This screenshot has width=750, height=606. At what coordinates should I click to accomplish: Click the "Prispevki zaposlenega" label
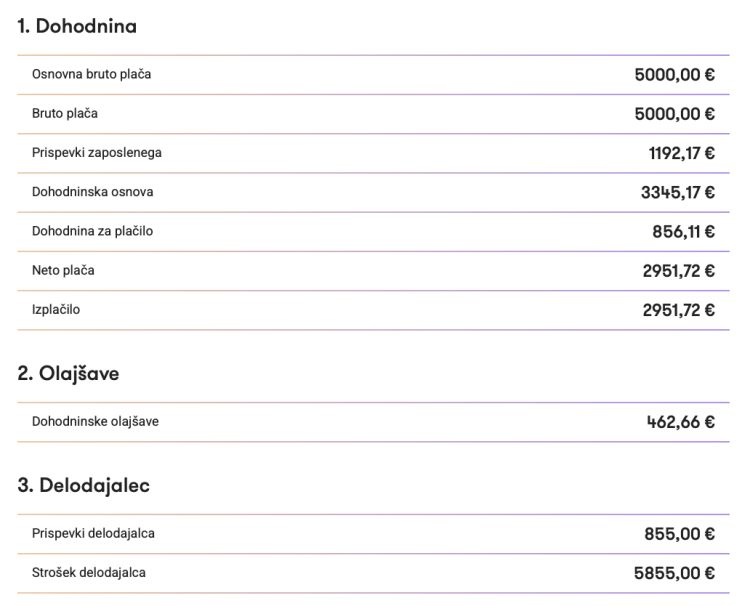[x=97, y=153]
